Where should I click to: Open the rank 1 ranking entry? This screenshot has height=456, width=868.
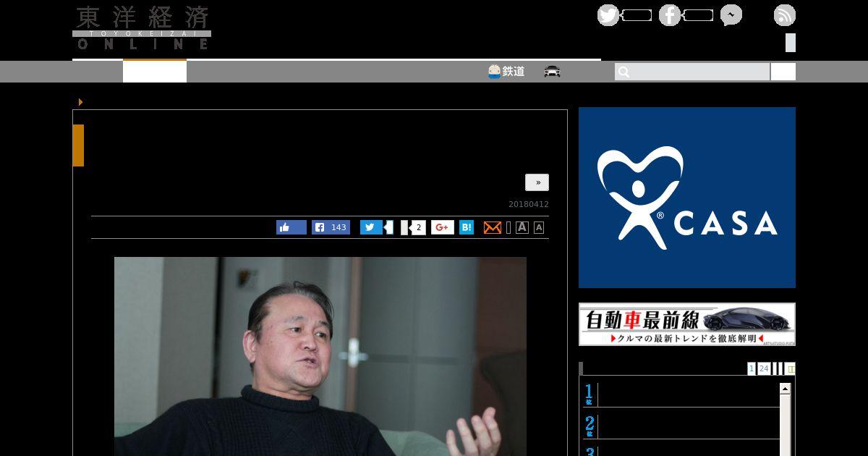click(681, 394)
